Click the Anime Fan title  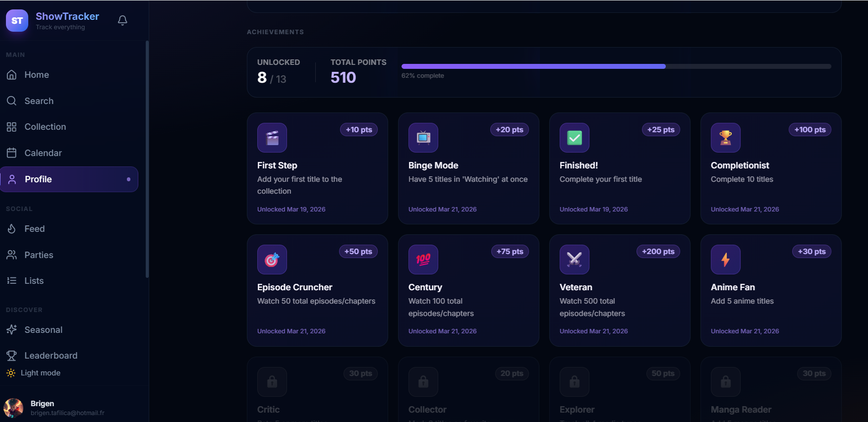(x=733, y=287)
